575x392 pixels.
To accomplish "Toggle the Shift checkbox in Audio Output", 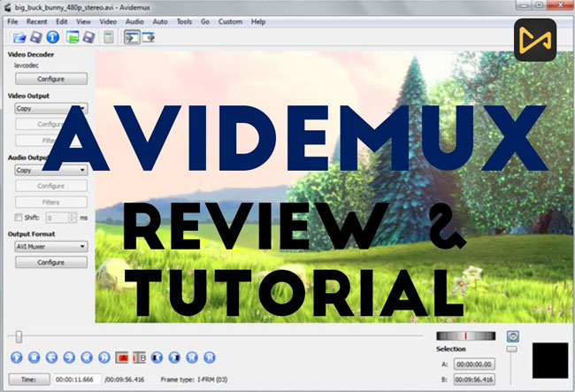I will (x=18, y=218).
